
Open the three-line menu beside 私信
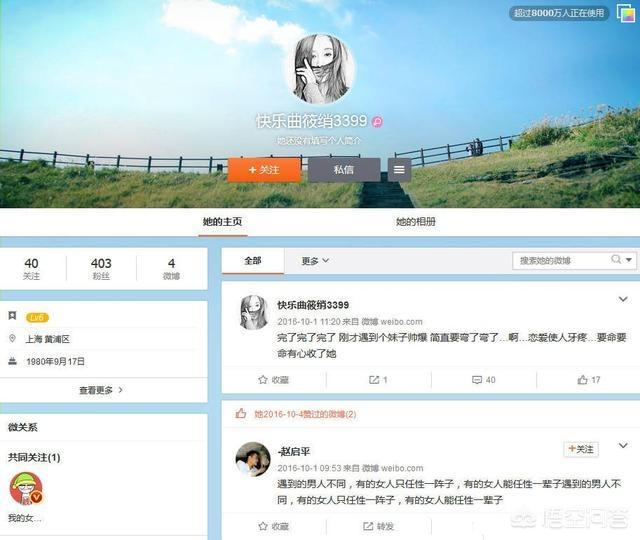point(399,170)
